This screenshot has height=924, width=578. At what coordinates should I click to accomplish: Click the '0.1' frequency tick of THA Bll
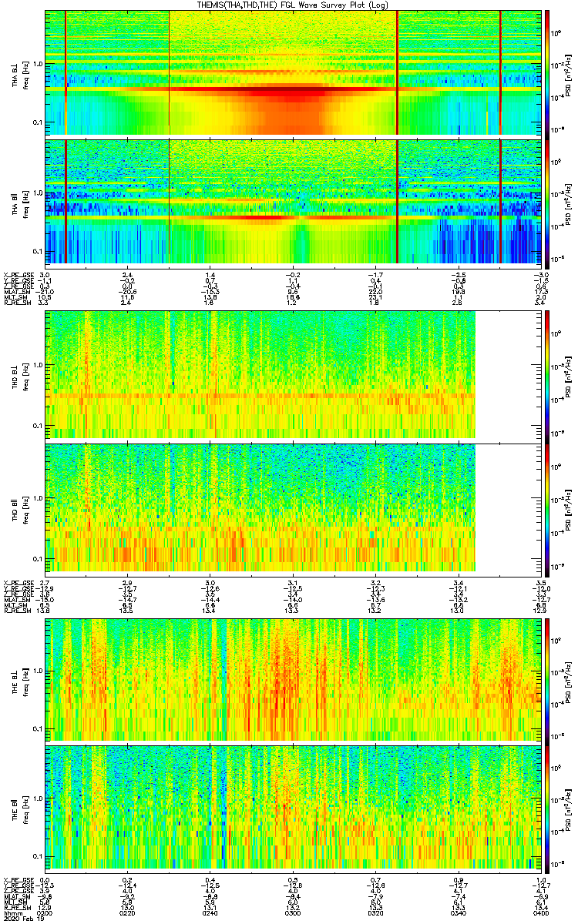pos(37,252)
